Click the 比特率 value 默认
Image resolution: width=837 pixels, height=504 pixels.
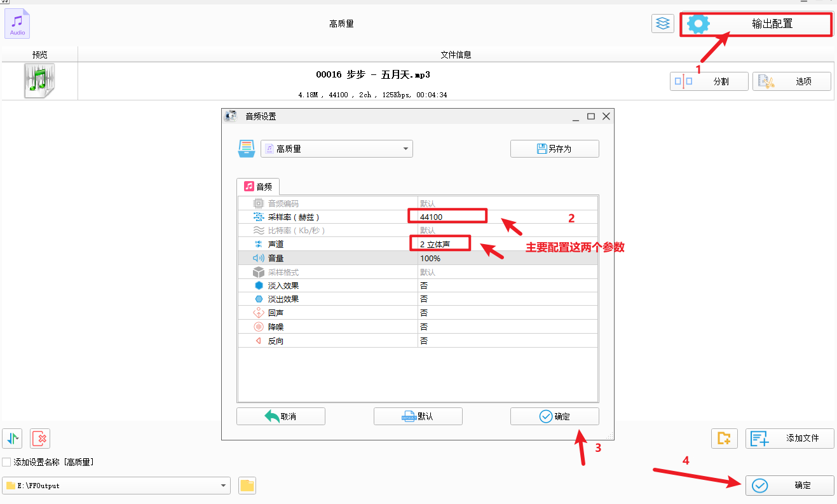point(428,230)
